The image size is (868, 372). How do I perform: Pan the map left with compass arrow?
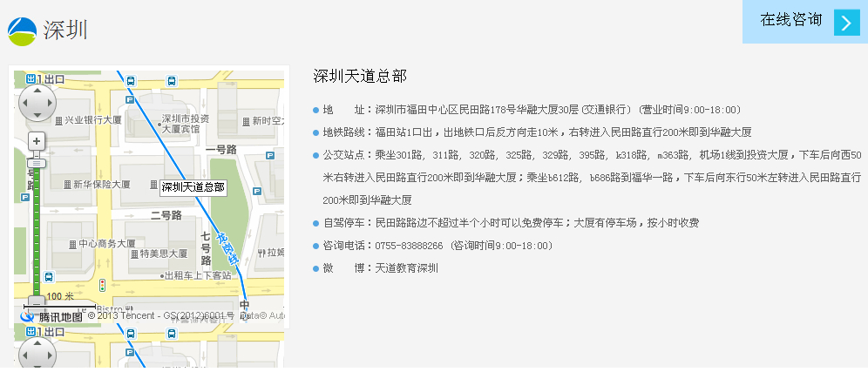[23, 104]
